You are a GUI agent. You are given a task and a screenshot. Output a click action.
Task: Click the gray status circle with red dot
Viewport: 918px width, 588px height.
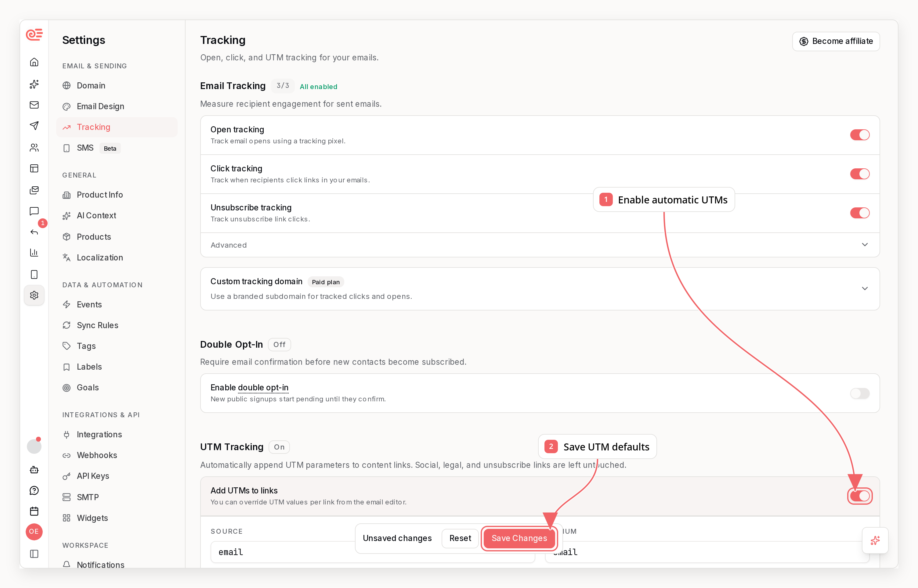click(34, 446)
